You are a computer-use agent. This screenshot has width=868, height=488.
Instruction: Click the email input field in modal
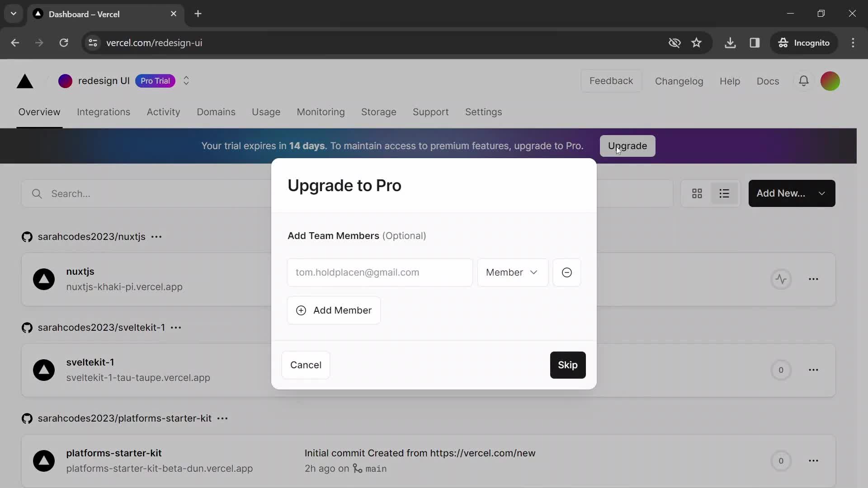pos(379,272)
